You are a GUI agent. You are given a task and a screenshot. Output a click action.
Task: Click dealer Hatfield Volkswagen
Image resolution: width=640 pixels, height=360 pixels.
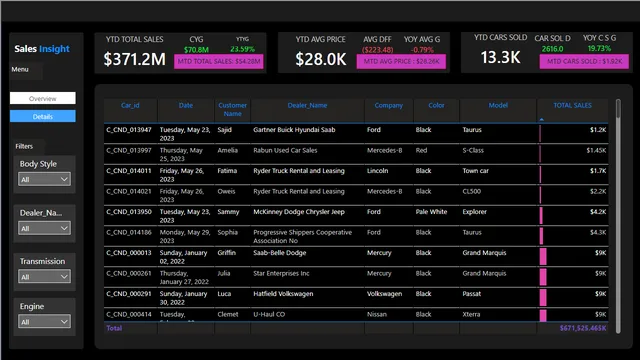coord(283,293)
